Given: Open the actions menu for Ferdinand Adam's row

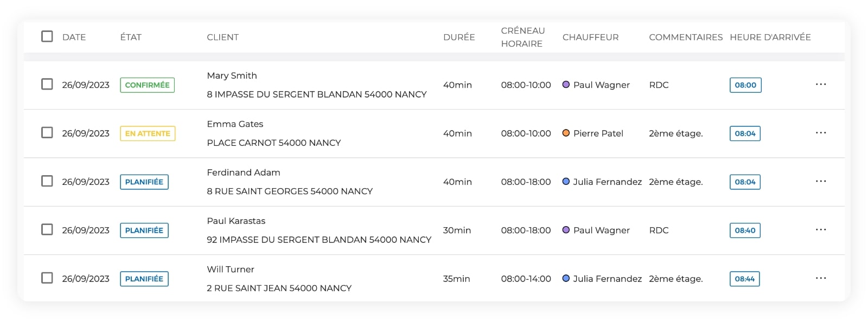Looking at the screenshot, I should pyautogui.click(x=821, y=181).
